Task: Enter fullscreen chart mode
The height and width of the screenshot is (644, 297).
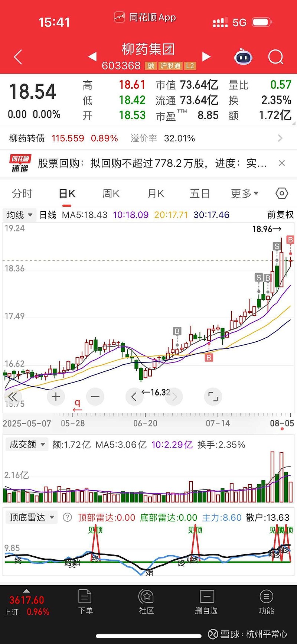Action: click(x=213, y=397)
